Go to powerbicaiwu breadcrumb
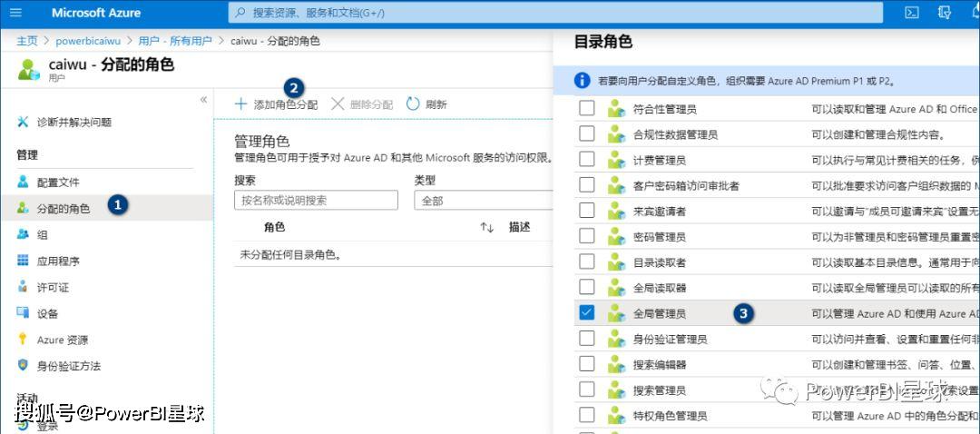Screen dimensions: 980x434 [x=87, y=41]
